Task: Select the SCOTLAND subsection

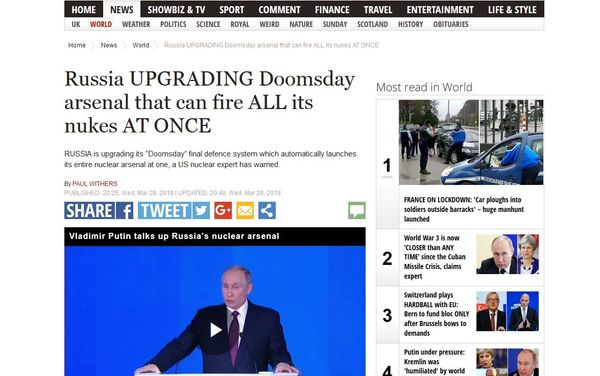Action: tap(372, 24)
